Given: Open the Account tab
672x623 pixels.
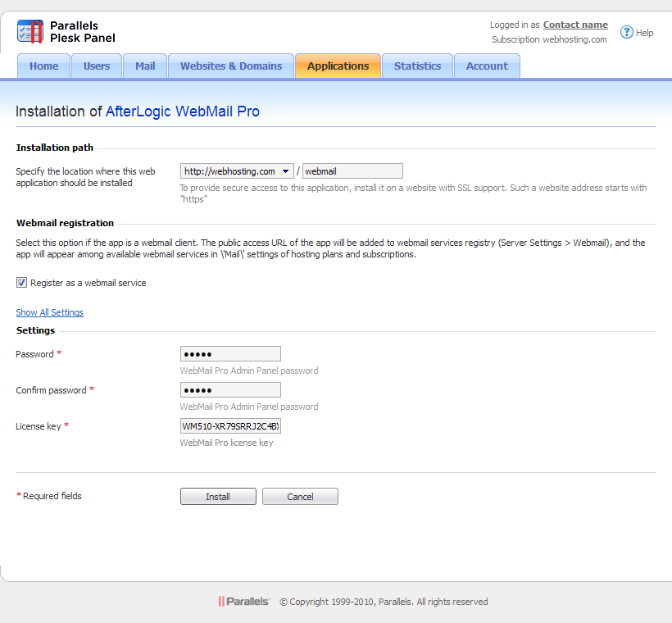Looking at the screenshot, I should tap(487, 66).
